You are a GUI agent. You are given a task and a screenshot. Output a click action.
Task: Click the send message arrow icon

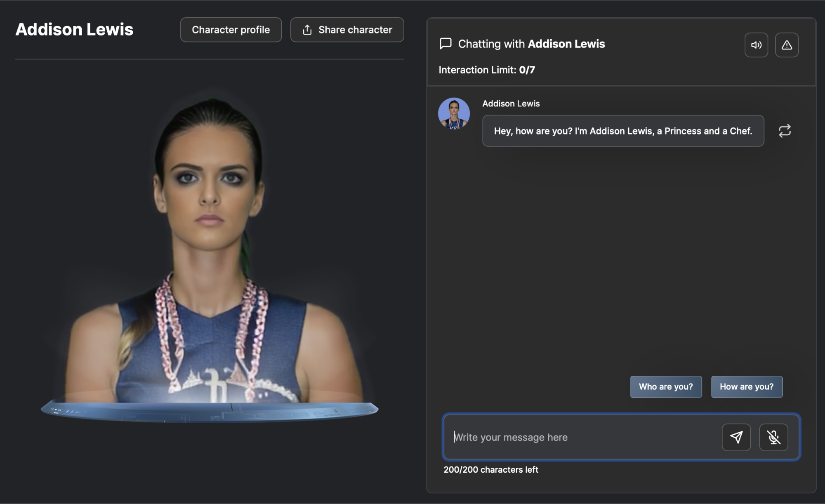(x=737, y=437)
